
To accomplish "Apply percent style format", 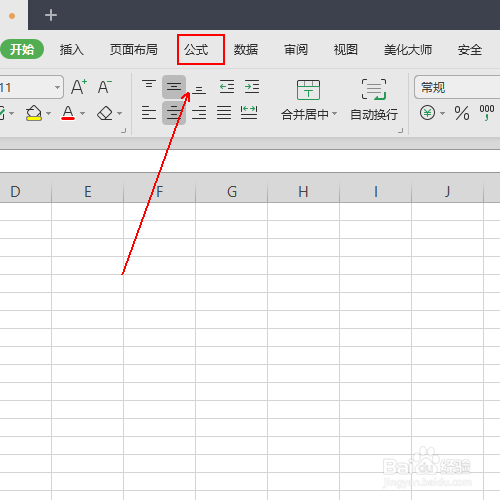I will pos(462,113).
